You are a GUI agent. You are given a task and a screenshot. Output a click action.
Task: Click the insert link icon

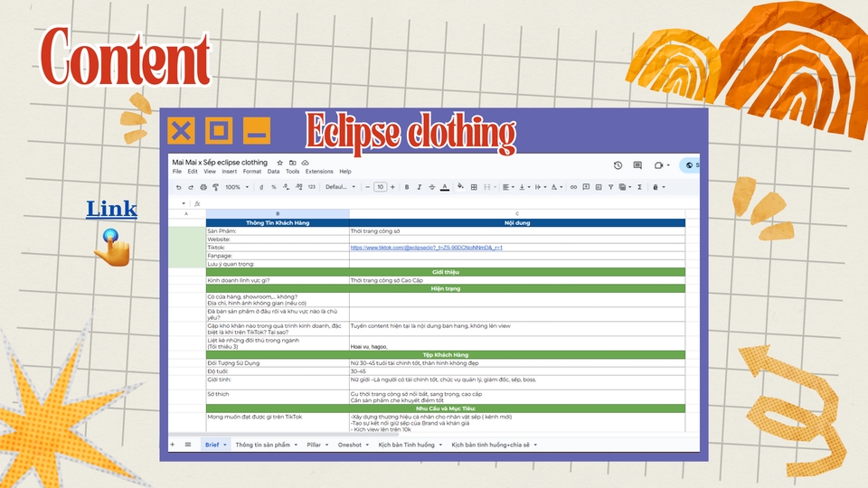coord(573,187)
